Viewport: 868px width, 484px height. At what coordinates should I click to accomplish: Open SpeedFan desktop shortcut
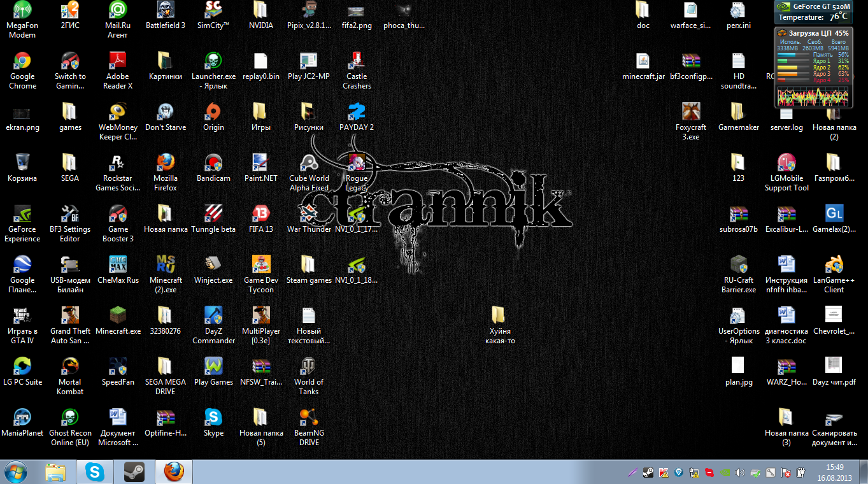point(118,372)
